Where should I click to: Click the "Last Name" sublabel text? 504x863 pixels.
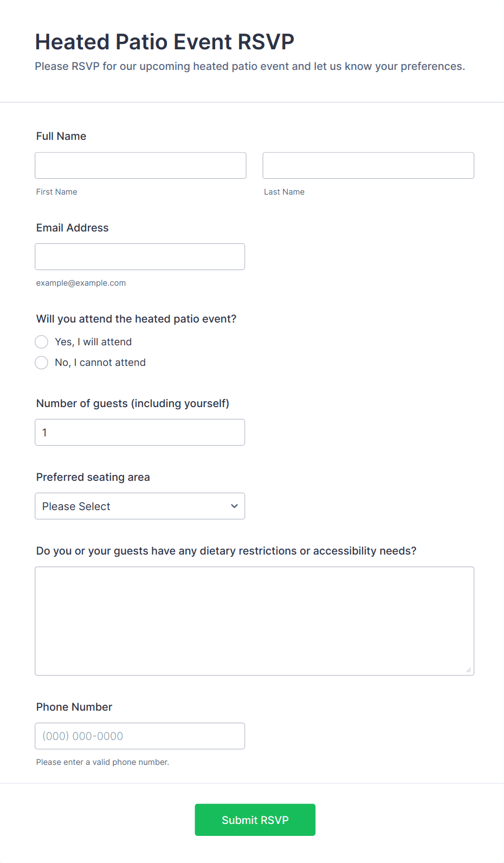[284, 192]
